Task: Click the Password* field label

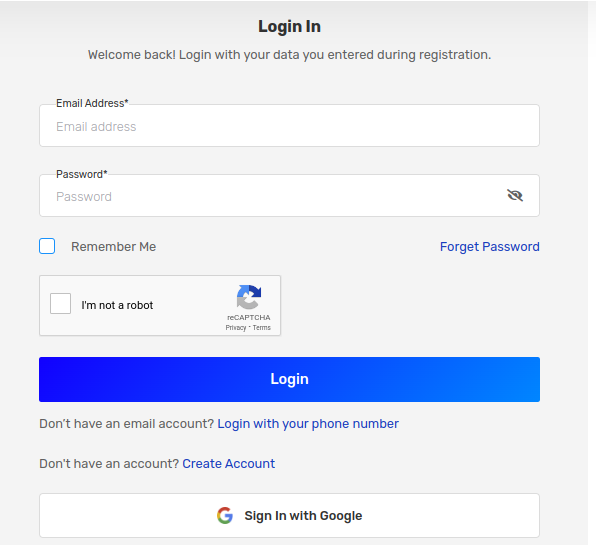Action: (82, 174)
